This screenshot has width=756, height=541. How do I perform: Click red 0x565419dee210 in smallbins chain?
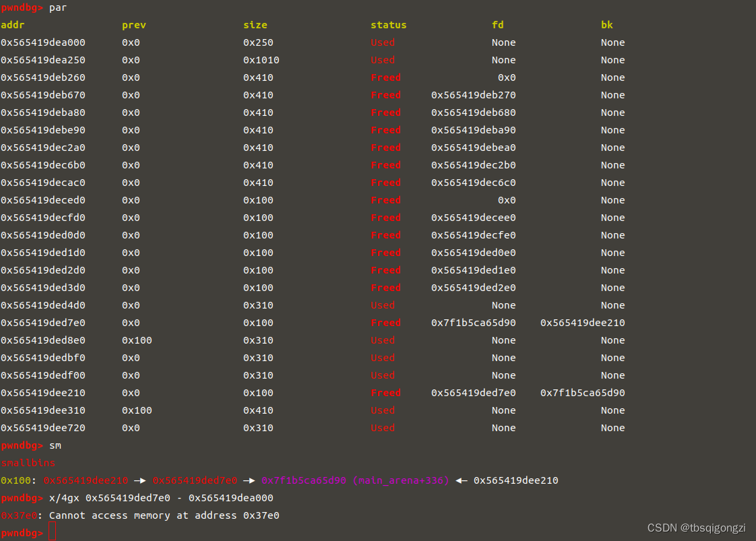click(86, 480)
